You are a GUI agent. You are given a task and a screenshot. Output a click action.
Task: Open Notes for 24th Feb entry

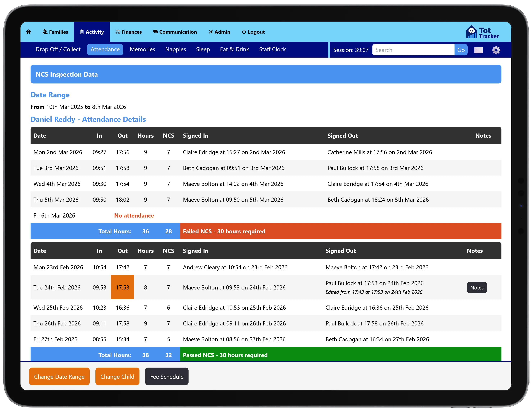[x=476, y=288]
